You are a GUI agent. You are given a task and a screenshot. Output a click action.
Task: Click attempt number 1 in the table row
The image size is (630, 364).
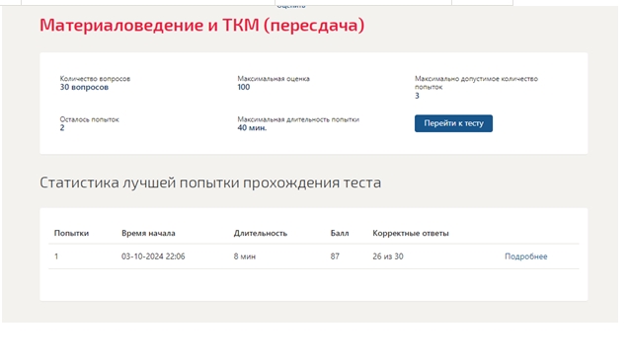pos(56,256)
